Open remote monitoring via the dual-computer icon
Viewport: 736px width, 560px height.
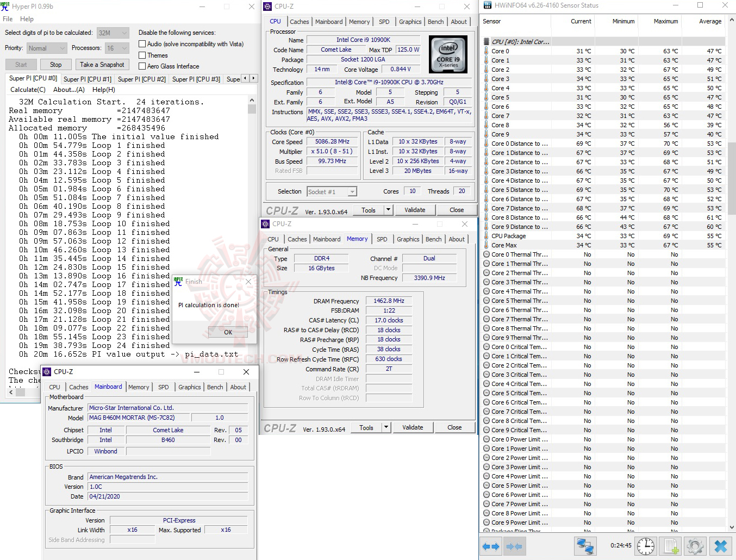(x=585, y=546)
